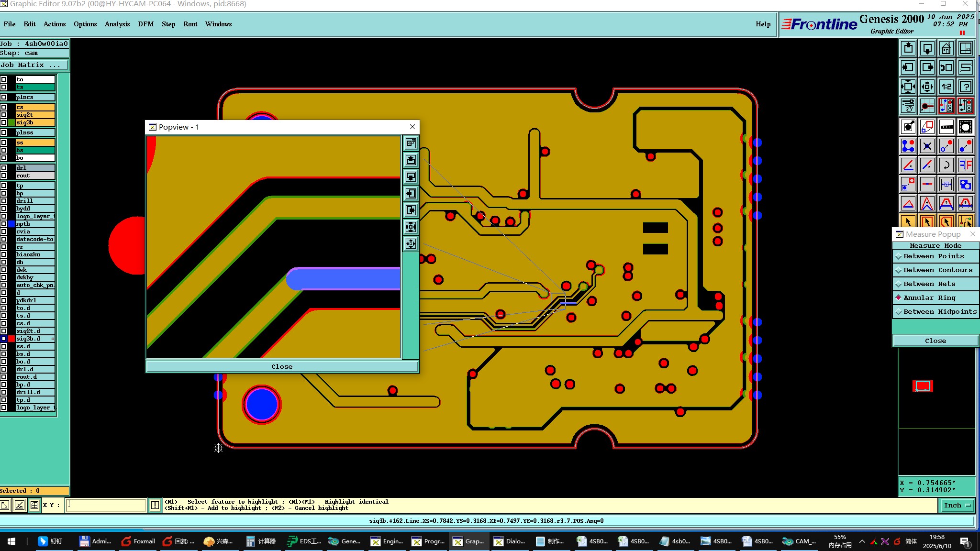
Task: Click the question mark help icon in toolbar
Action: [966, 87]
